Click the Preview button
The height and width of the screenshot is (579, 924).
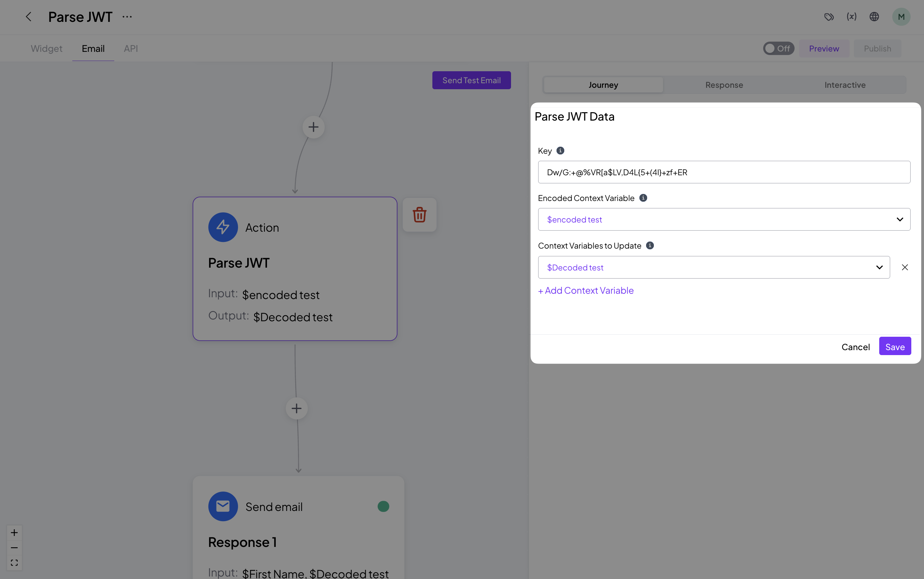coord(824,49)
